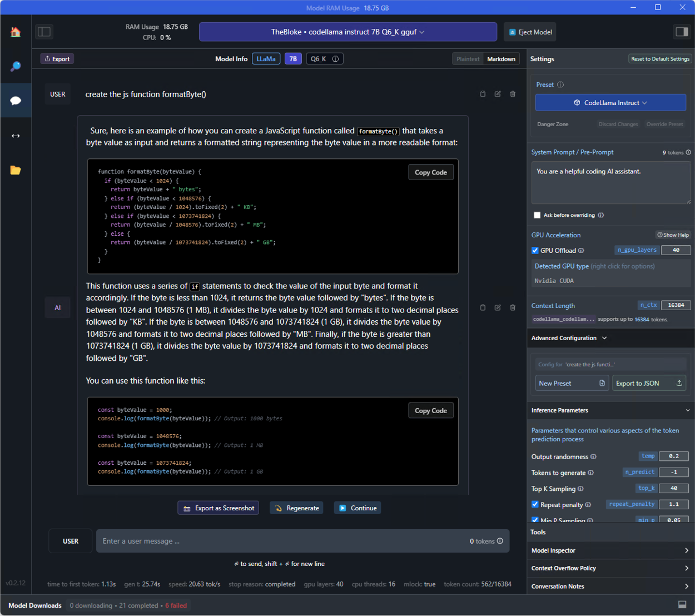The width and height of the screenshot is (695, 616).
Task: Copy the USER message text
Action: tap(483, 94)
